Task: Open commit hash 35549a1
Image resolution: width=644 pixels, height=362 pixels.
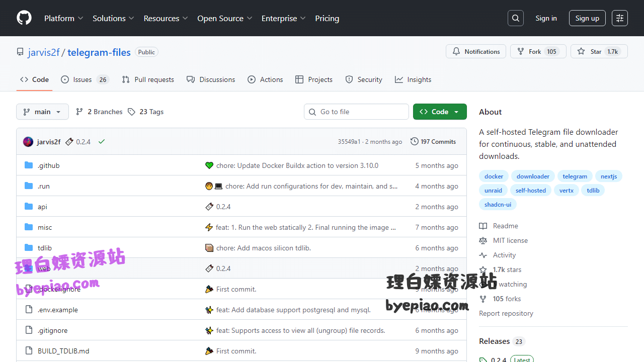Action: pyautogui.click(x=349, y=142)
